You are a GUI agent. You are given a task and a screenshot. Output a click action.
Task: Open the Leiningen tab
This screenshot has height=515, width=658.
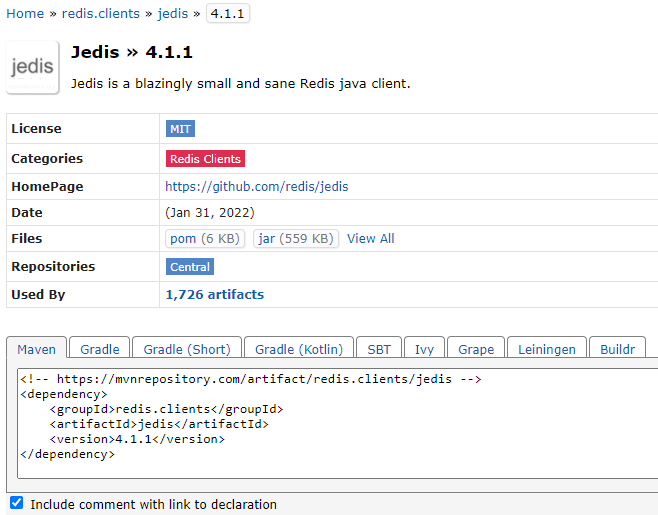tap(547, 349)
